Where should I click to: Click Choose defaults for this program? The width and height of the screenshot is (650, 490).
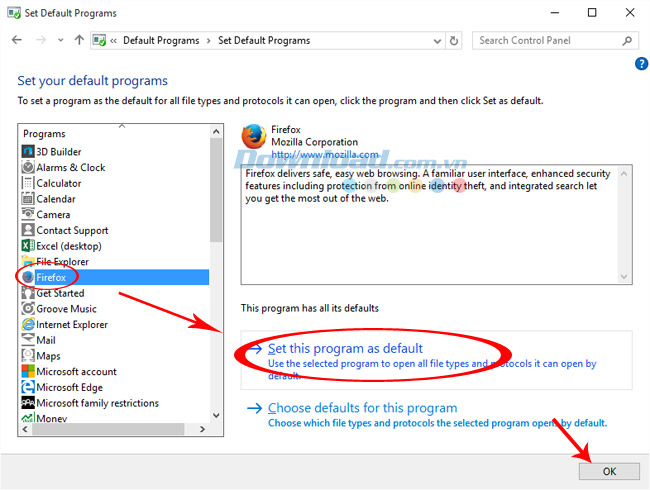click(363, 408)
